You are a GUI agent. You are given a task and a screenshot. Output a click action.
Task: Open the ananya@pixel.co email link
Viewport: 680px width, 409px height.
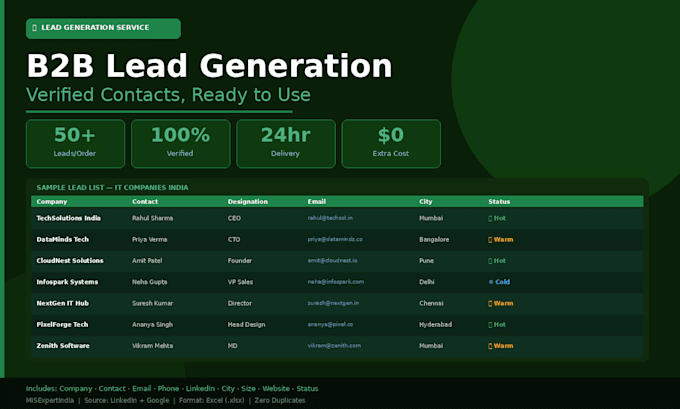pos(330,324)
